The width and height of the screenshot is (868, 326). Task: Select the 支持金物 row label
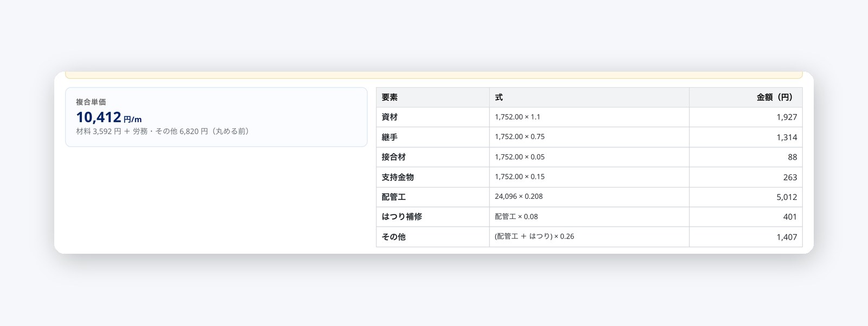click(x=398, y=177)
